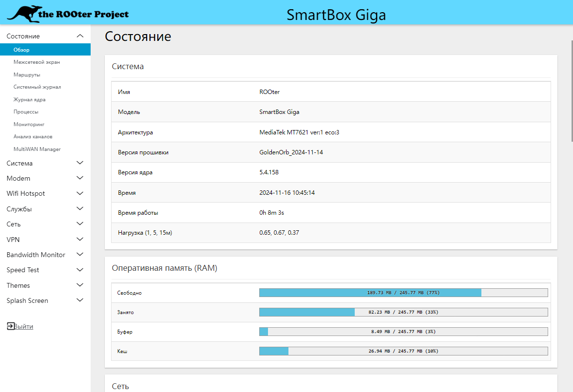Click the Занято memory progress bar
The width and height of the screenshot is (573, 392).
coord(403,312)
